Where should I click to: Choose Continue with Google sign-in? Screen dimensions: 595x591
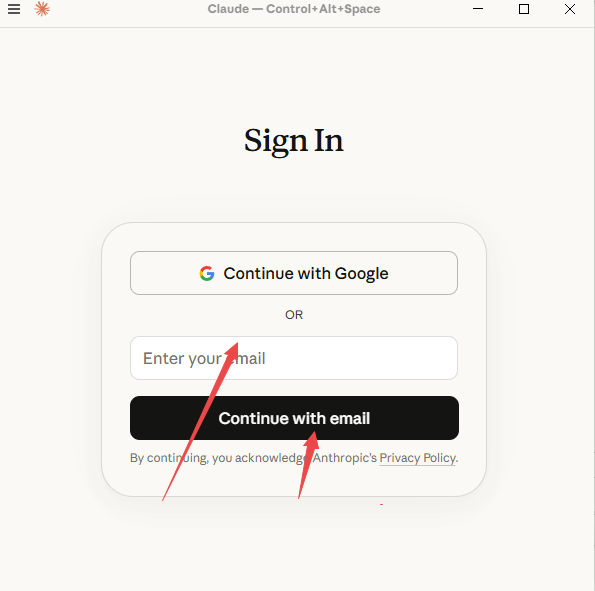coord(294,273)
